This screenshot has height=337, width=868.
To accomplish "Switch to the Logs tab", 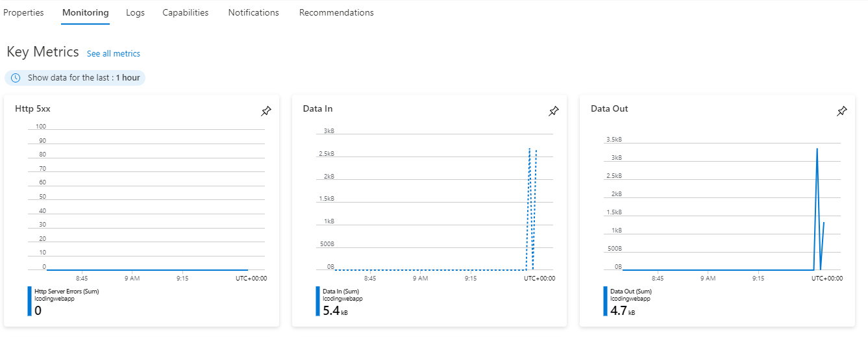I will pyautogui.click(x=135, y=12).
